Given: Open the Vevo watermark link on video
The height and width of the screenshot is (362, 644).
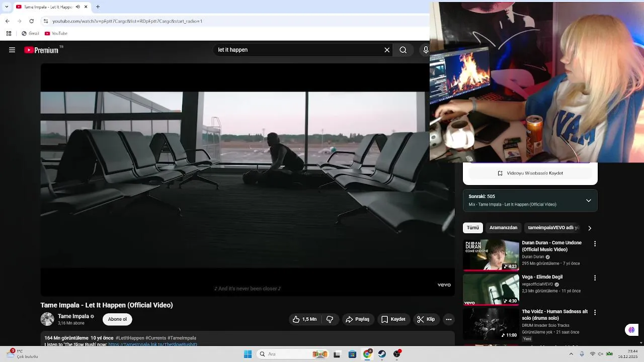Looking at the screenshot, I should tap(444, 285).
